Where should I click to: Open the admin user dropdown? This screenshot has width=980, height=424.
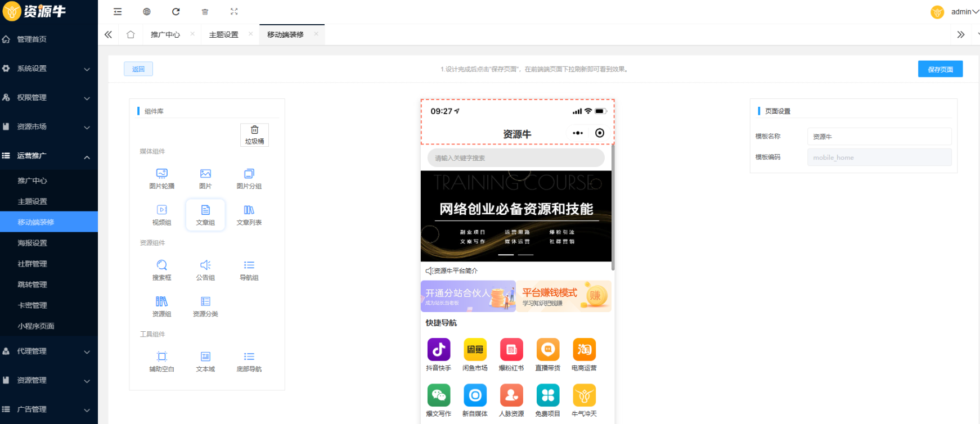pos(965,12)
